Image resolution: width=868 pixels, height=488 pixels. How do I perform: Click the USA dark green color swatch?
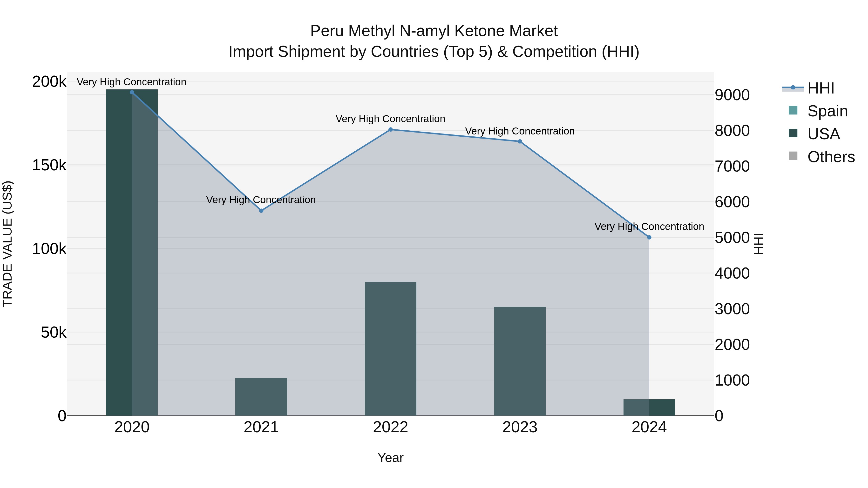[x=793, y=133]
